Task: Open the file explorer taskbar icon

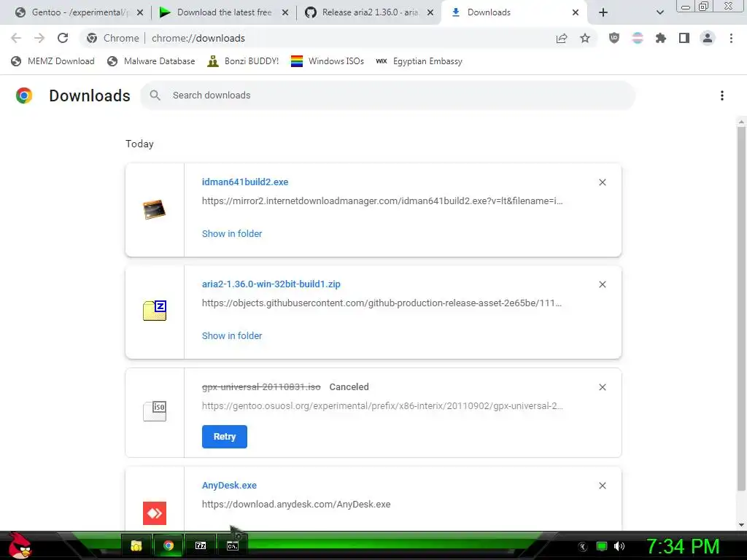Action: pyautogui.click(x=136, y=545)
